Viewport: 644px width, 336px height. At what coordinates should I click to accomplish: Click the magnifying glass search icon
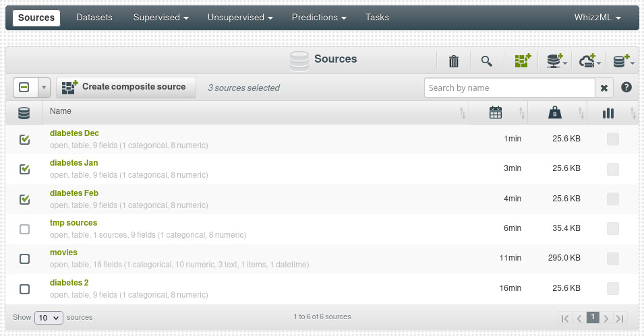(487, 61)
